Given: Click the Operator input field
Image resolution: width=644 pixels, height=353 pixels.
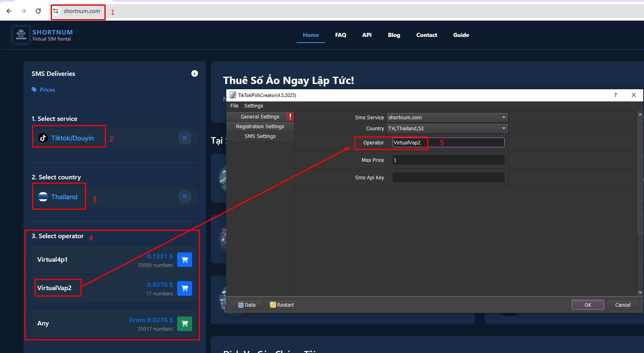Looking at the screenshot, I should coord(449,142).
